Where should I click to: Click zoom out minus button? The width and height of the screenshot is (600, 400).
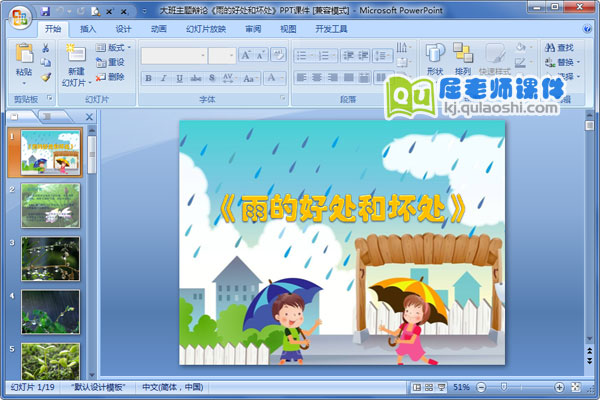point(481,388)
